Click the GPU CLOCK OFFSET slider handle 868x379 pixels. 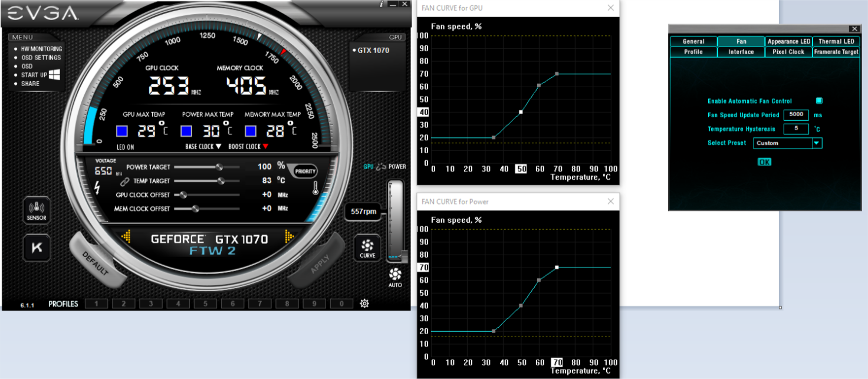coord(183,195)
